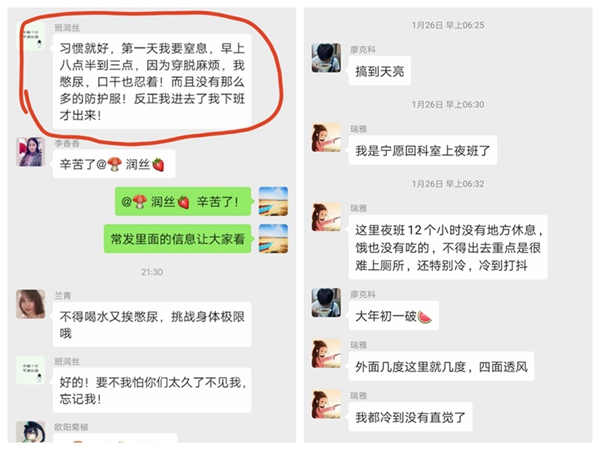This screenshot has height=450, width=600.
Task: Tap the message 辛苦了@润丝 from 李香香
Action: (x=114, y=164)
